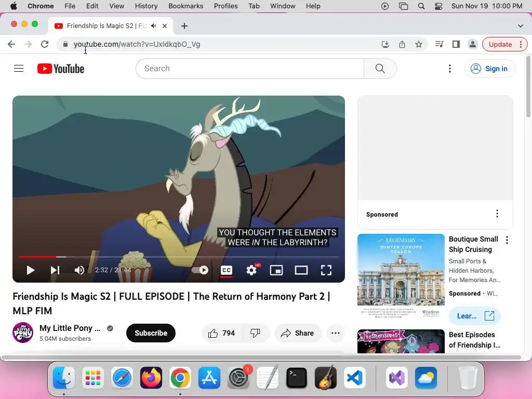The image size is (532, 399).
Task: Click Chrome Update button
Action: (500, 44)
